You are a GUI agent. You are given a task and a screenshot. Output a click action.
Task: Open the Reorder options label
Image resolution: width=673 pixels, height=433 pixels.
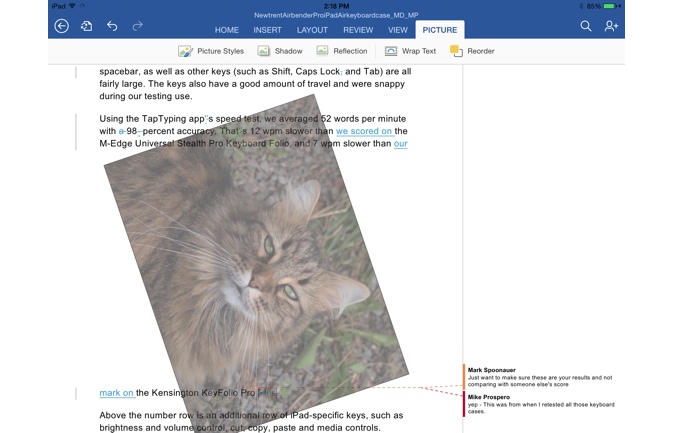pyautogui.click(x=481, y=51)
